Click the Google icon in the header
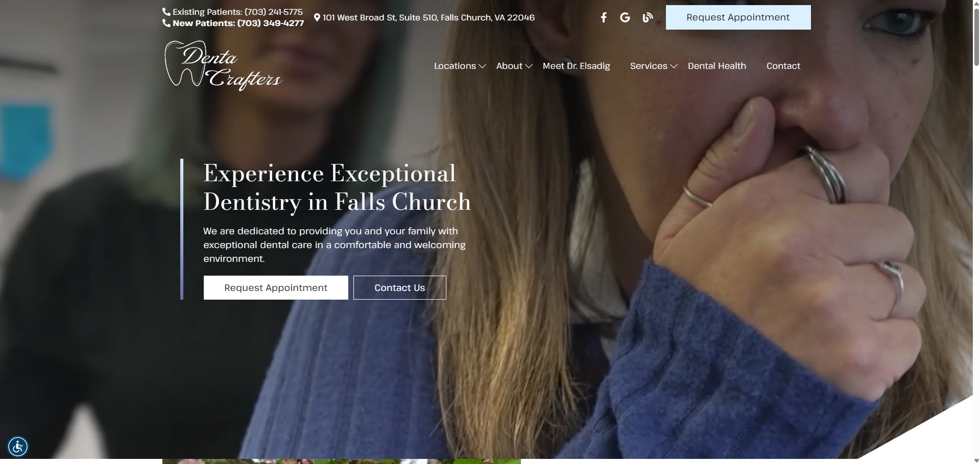The height and width of the screenshot is (464, 980). coord(625,18)
